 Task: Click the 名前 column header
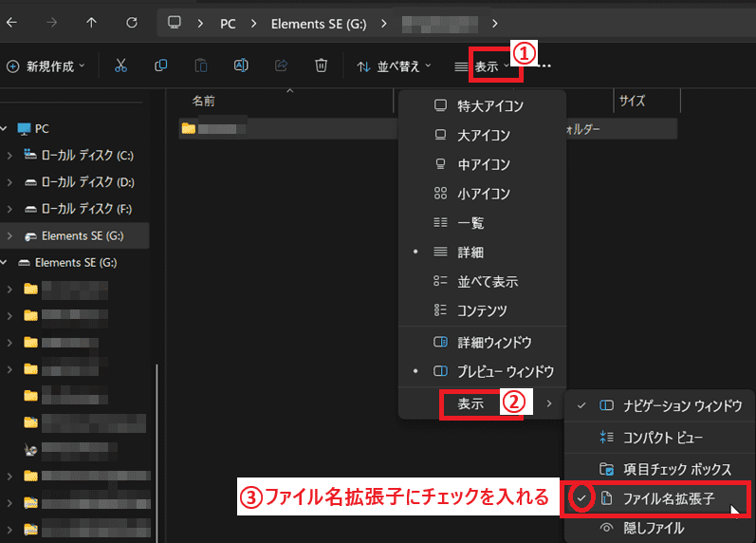[x=203, y=100]
